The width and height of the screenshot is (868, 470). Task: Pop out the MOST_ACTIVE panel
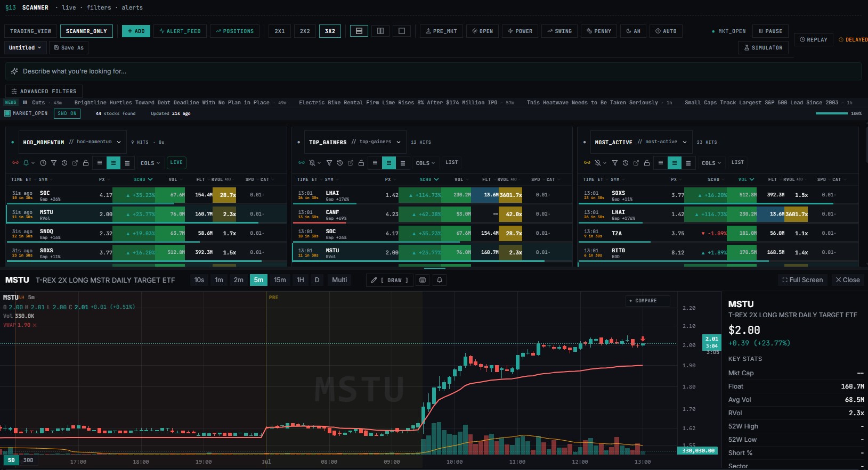click(x=636, y=163)
